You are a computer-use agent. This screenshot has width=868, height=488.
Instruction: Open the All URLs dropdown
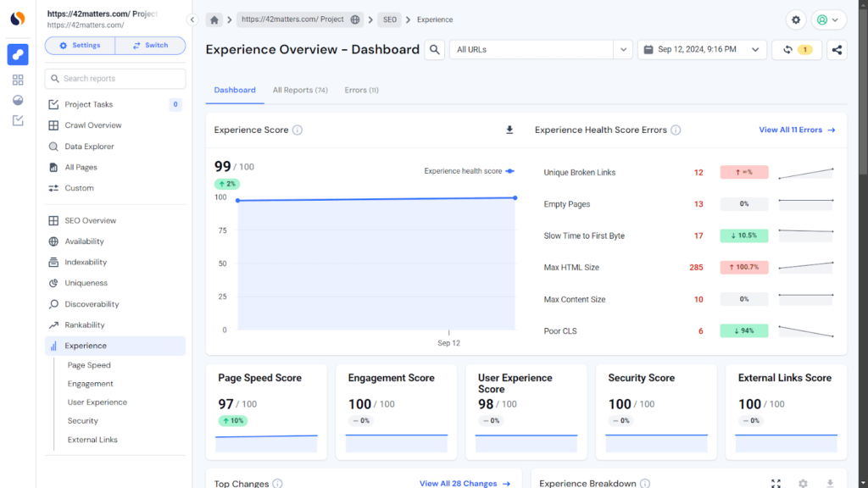click(x=541, y=50)
